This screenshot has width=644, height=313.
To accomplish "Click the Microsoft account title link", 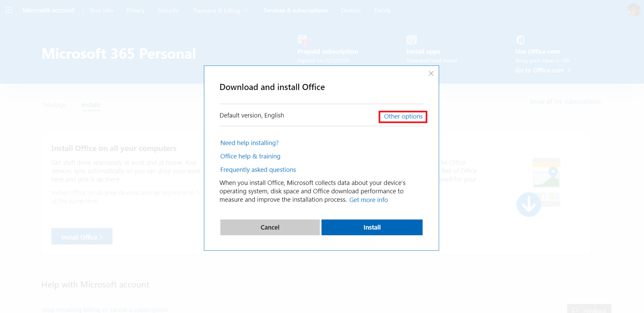I will tap(48, 10).
